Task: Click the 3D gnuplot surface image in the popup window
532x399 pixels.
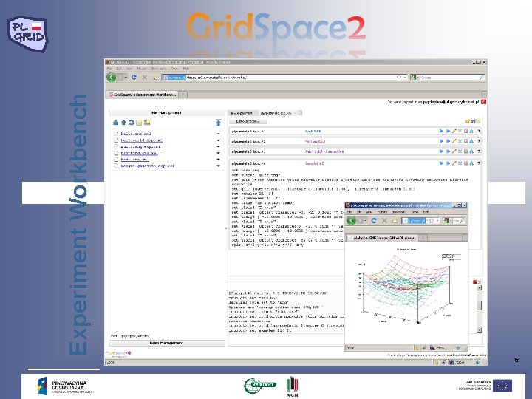Action: (406, 285)
